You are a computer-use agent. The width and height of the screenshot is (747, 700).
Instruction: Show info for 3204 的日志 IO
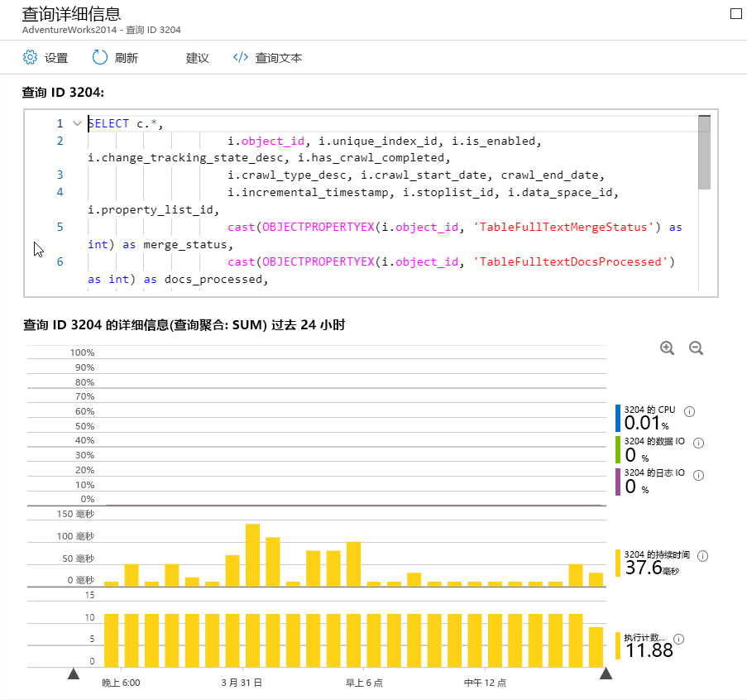click(698, 475)
